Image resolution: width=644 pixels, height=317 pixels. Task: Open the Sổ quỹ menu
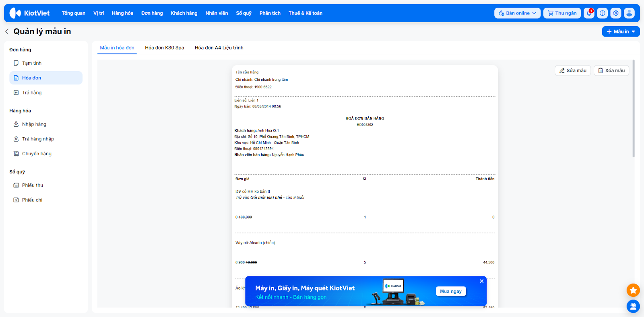click(x=244, y=13)
